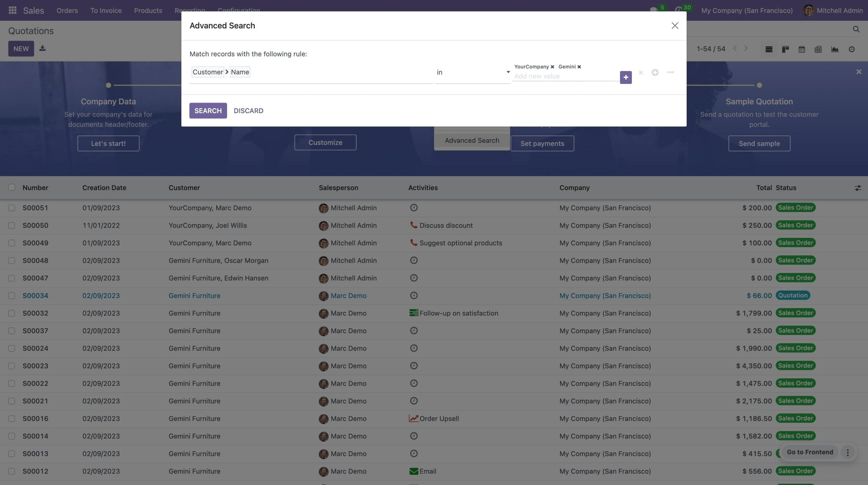Image resolution: width=868 pixels, height=485 pixels.
Task: Switch to Kanban view
Action: tap(785, 49)
